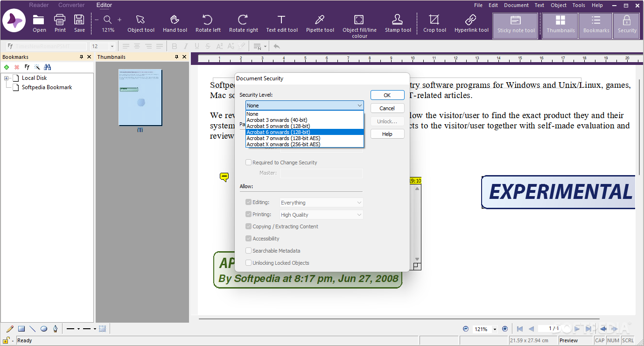
Task: Toggle the Thumbnails panel button
Action: coord(560,26)
